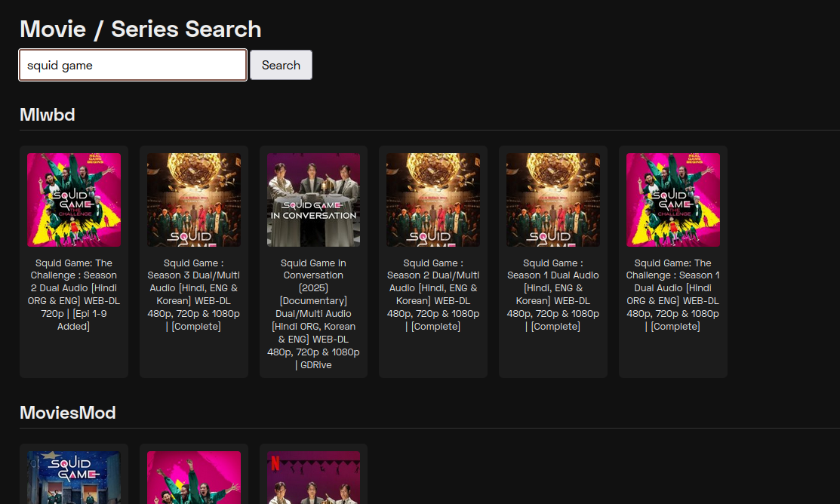Image resolution: width=840 pixels, height=504 pixels.
Task: Click the search input field containing 'squid game'
Action: click(133, 65)
